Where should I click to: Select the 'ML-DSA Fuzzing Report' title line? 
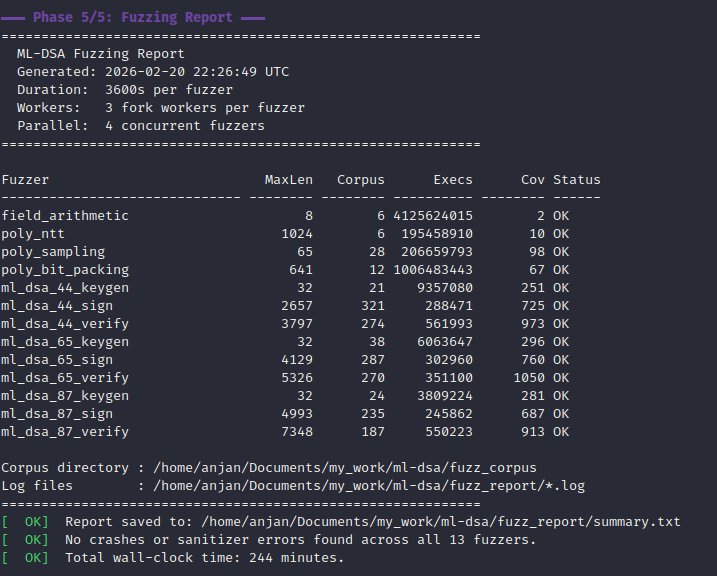click(101, 54)
